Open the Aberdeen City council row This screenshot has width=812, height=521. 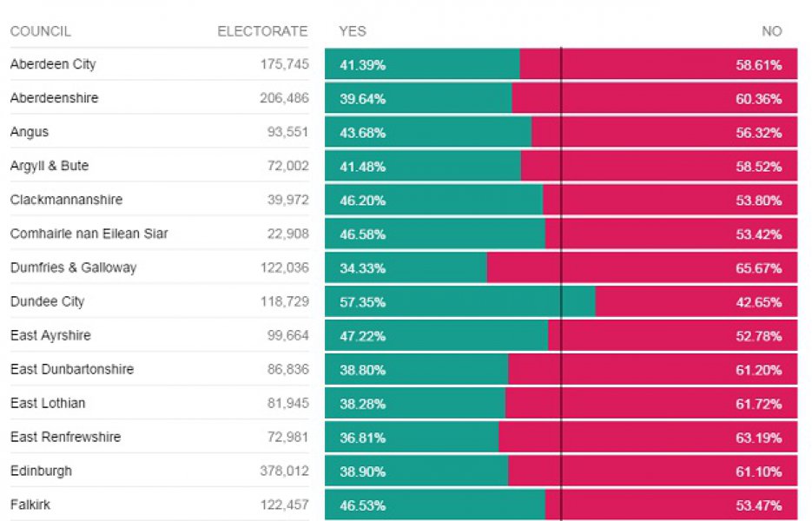53,64
